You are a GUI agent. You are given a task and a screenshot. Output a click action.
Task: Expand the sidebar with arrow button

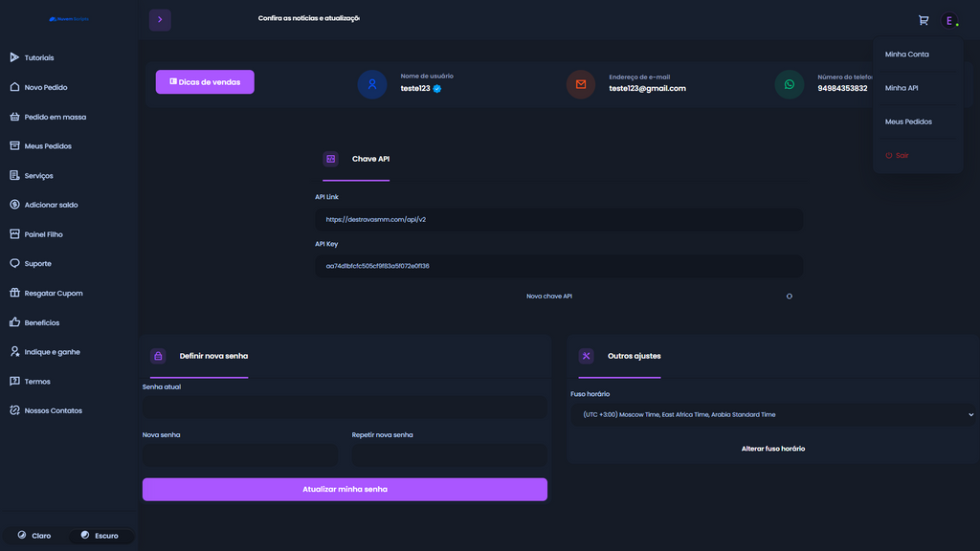160,19
